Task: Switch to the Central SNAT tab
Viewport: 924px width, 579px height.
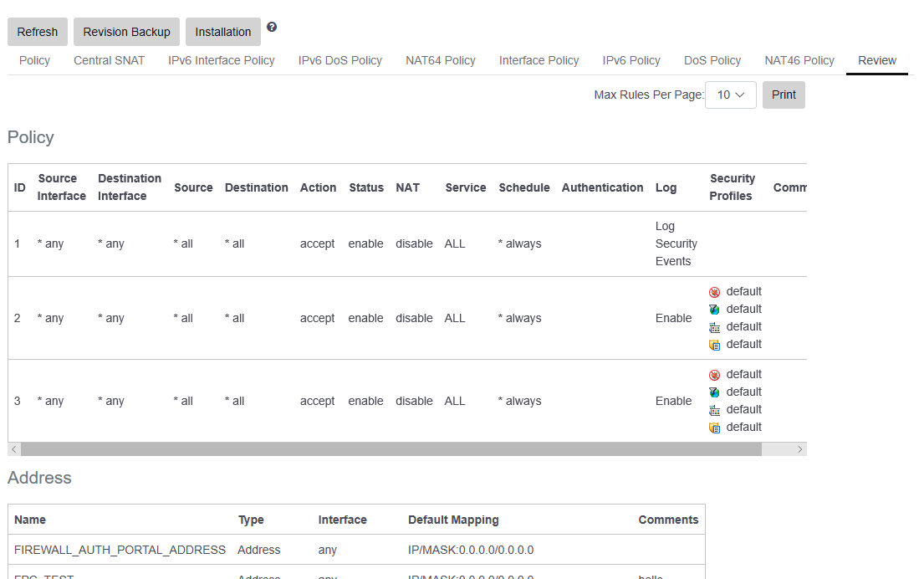Action: pos(109,60)
